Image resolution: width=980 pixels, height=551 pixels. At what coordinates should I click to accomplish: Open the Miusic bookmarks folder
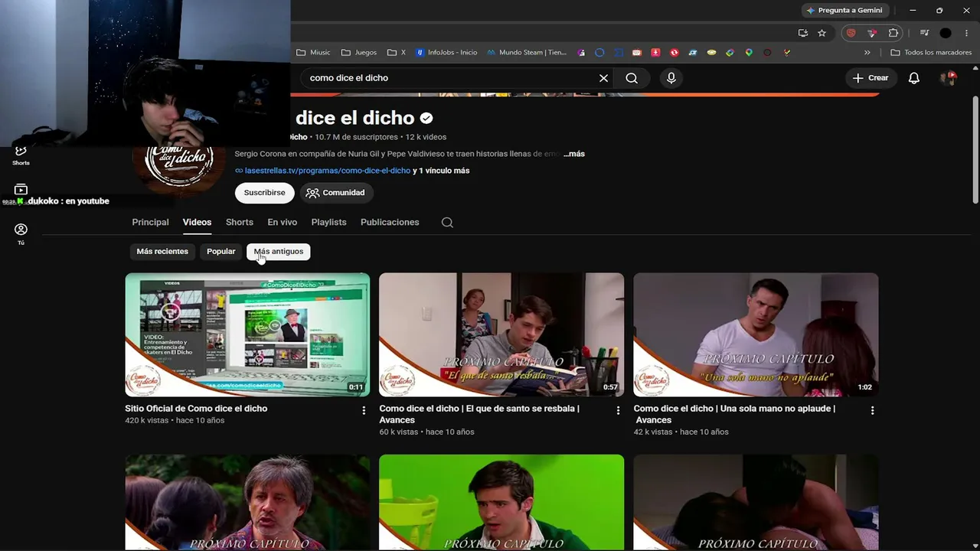tap(313, 53)
